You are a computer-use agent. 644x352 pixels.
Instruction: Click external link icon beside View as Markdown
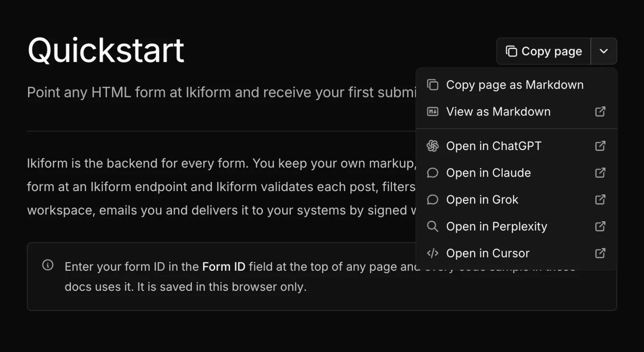pyautogui.click(x=600, y=111)
